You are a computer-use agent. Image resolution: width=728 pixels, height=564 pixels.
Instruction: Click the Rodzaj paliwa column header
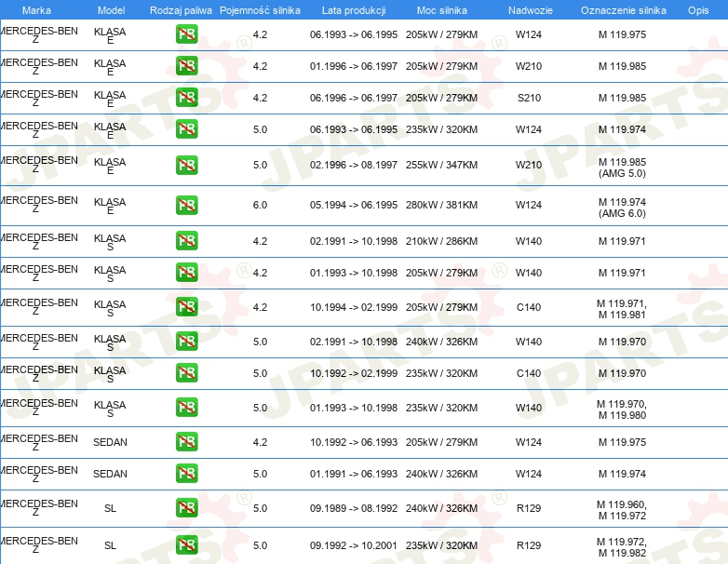(x=181, y=10)
